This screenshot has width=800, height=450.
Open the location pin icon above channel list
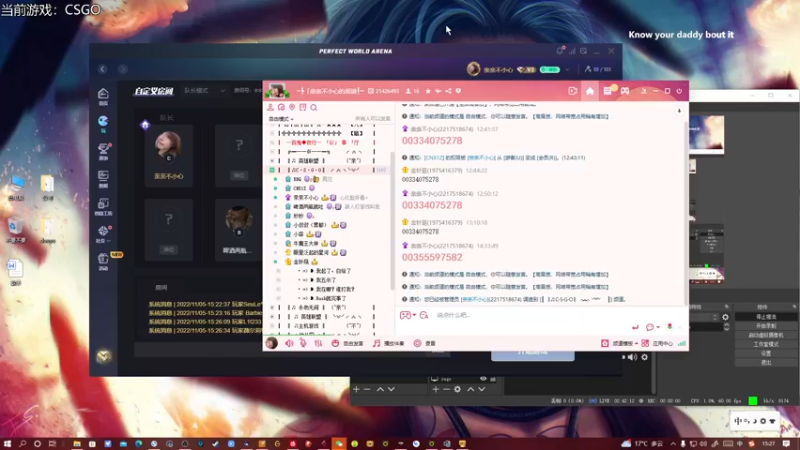[292, 107]
